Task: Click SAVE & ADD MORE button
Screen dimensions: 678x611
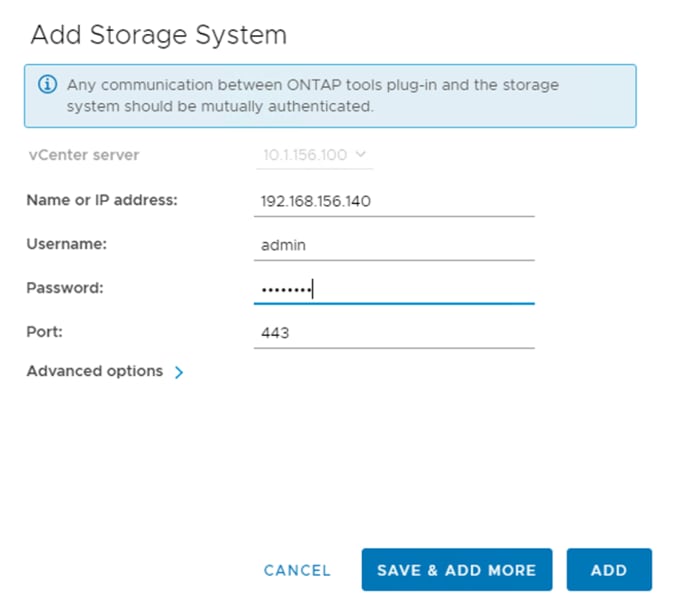Action: pos(456,570)
